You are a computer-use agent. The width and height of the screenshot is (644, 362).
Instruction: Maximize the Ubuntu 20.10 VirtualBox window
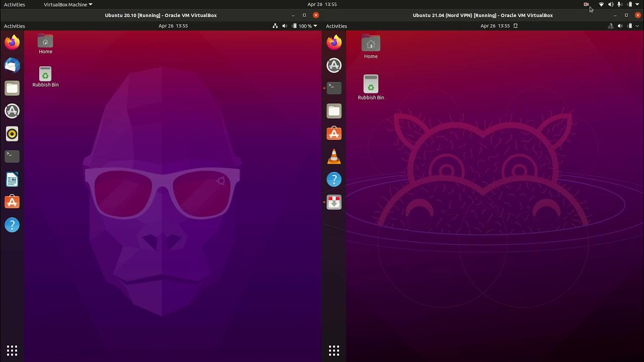pyautogui.click(x=304, y=15)
